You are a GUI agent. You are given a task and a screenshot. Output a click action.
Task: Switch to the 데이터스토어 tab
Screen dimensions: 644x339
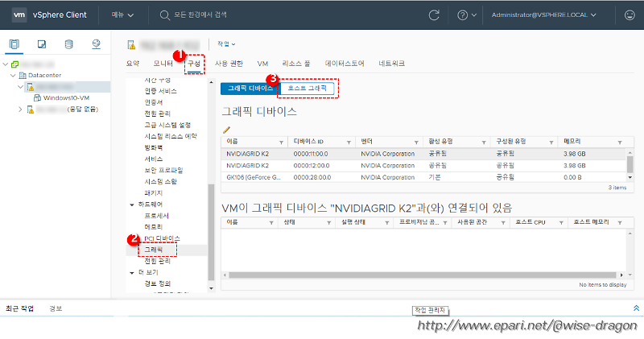pyautogui.click(x=345, y=64)
